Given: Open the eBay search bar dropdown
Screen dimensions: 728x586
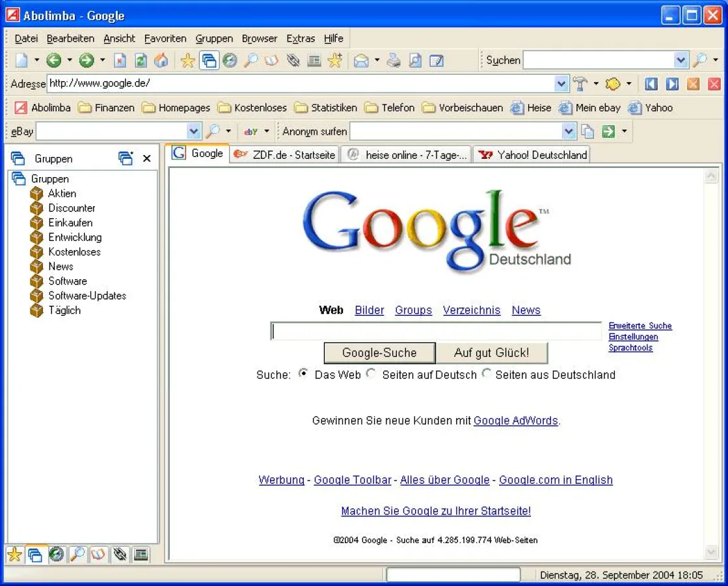Looking at the screenshot, I should 193,131.
